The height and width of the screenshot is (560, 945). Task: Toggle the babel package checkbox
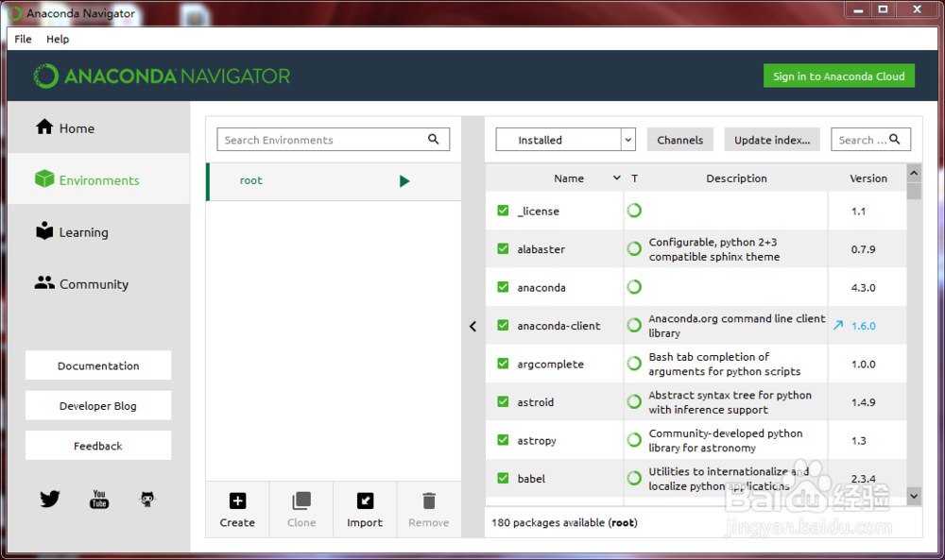tap(503, 478)
